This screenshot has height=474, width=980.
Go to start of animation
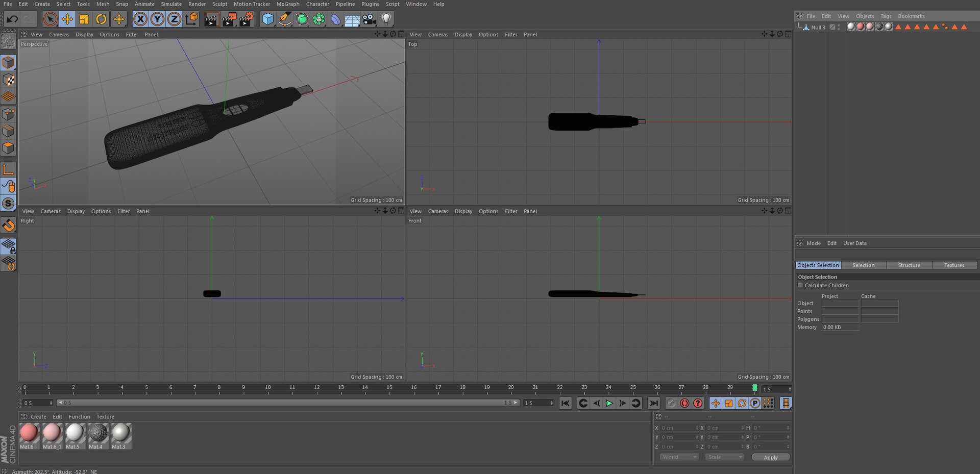[x=565, y=403]
